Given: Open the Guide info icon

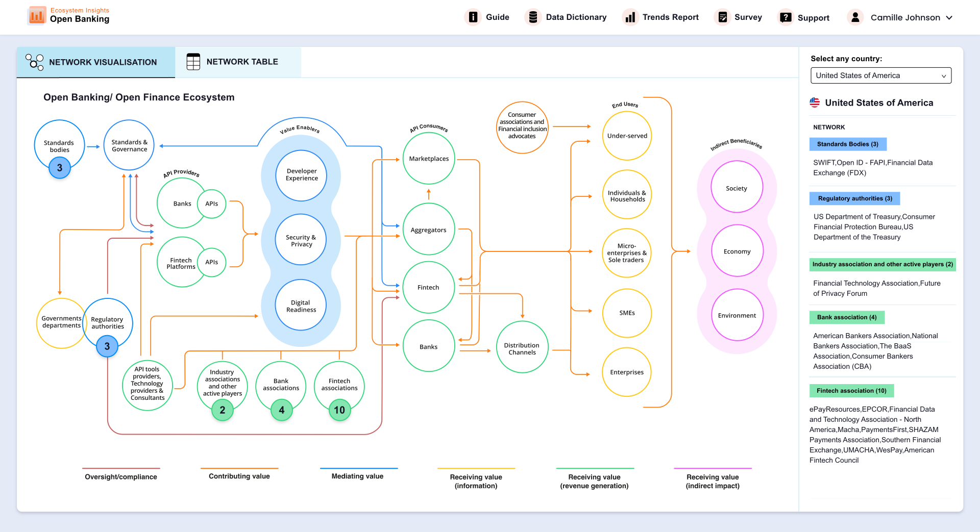Looking at the screenshot, I should pyautogui.click(x=473, y=17).
